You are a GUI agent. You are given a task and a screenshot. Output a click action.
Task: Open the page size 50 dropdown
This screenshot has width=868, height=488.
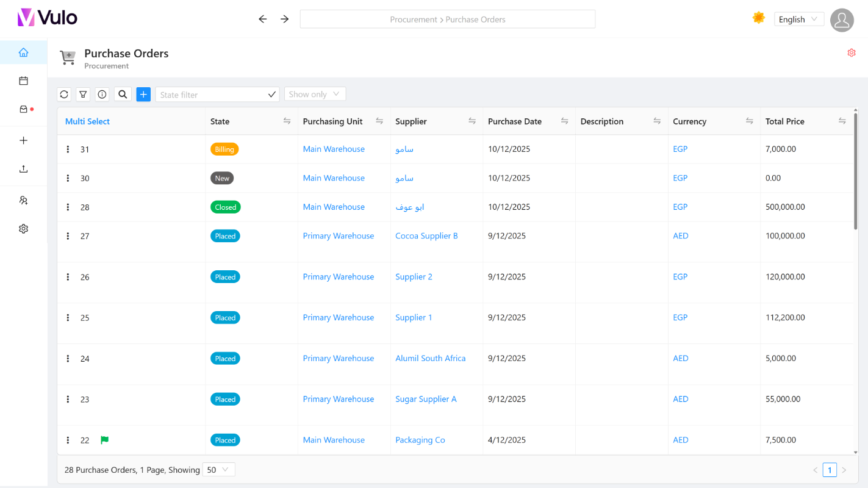tap(218, 470)
